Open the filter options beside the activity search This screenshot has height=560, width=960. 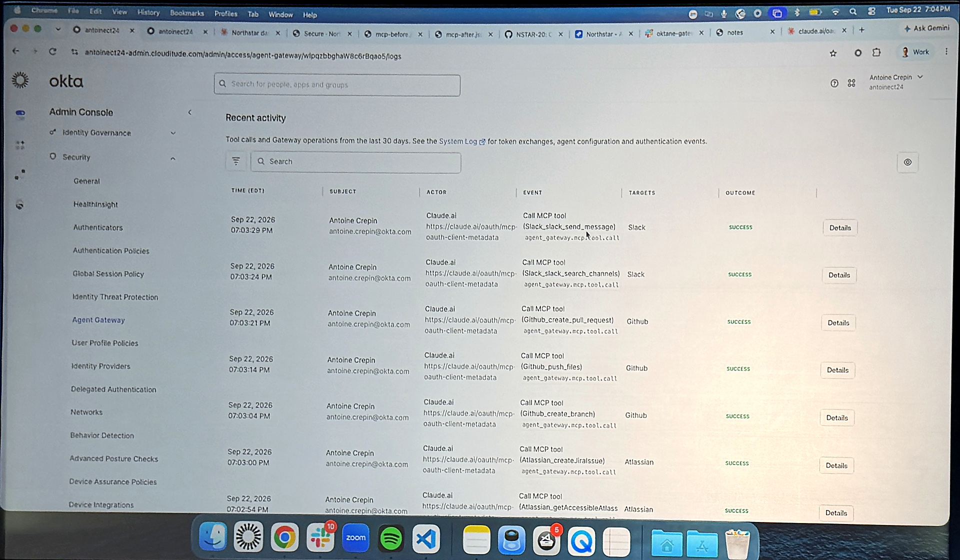[x=236, y=161]
